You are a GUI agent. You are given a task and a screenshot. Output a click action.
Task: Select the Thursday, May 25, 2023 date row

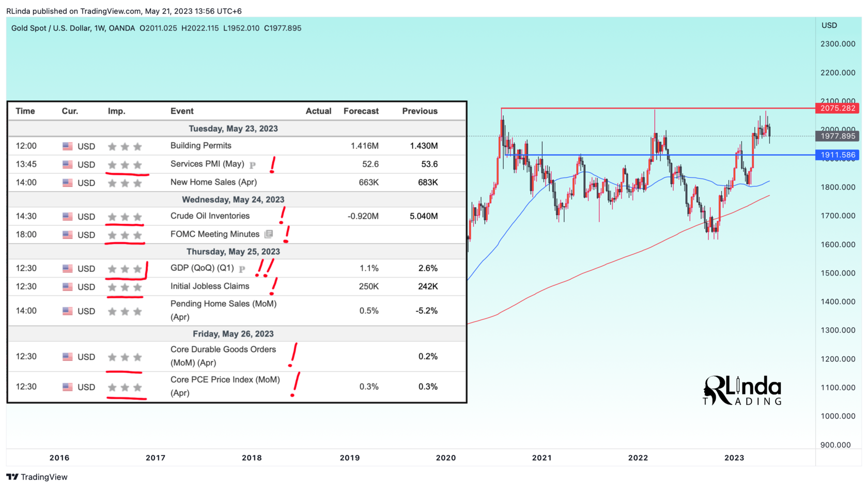[237, 252]
